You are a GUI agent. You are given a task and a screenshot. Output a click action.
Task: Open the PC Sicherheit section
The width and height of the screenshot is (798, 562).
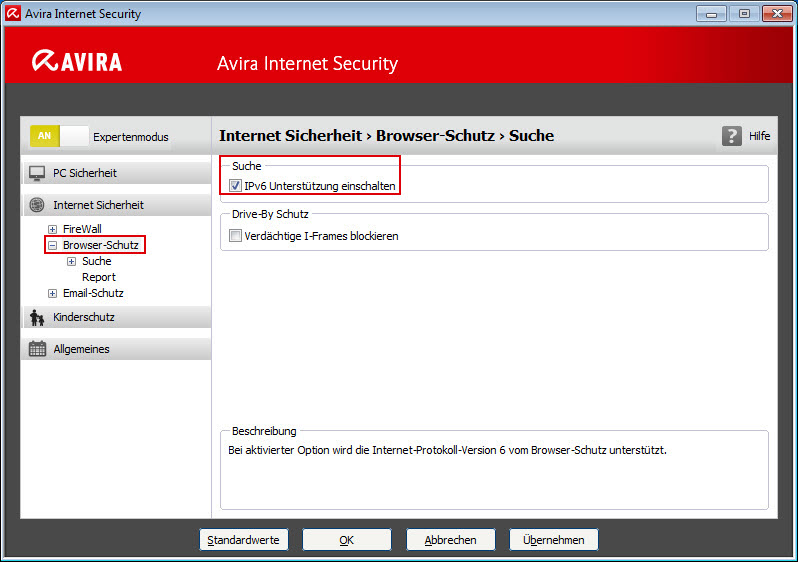[x=117, y=173]
